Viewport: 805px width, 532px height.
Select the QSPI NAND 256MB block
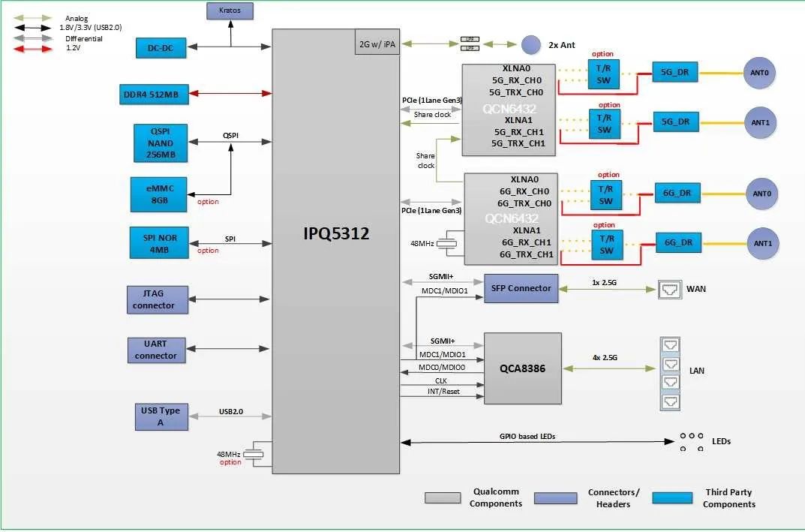[x=161, y=143]
